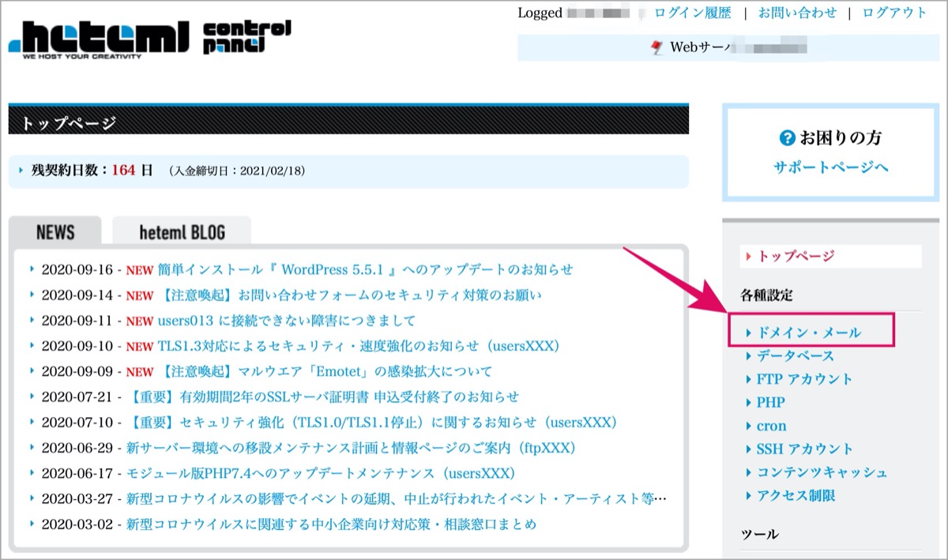Open the ログイン履歴 link
This screenshot has width=948, height=560.
pos(693,13)
